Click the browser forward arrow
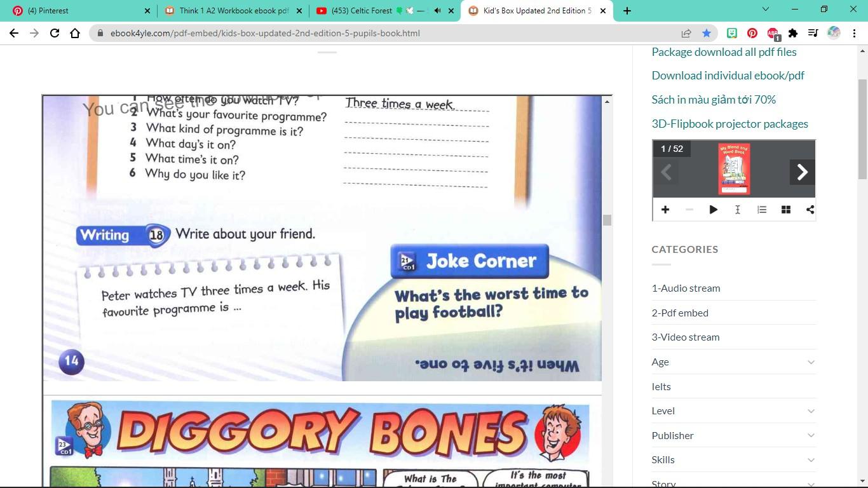Image resolution: width=868 pixels, height=488 pixels. (x=34, y=33)
